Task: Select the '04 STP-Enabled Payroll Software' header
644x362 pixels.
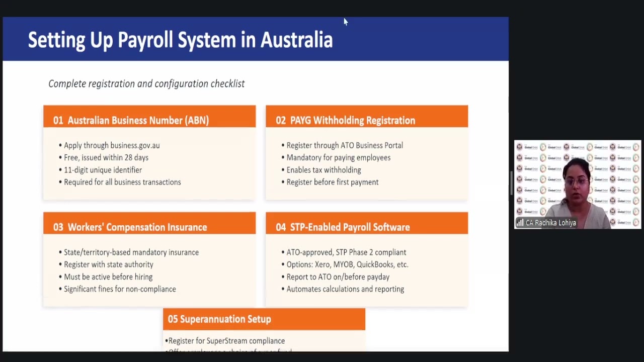Action: 367,223
